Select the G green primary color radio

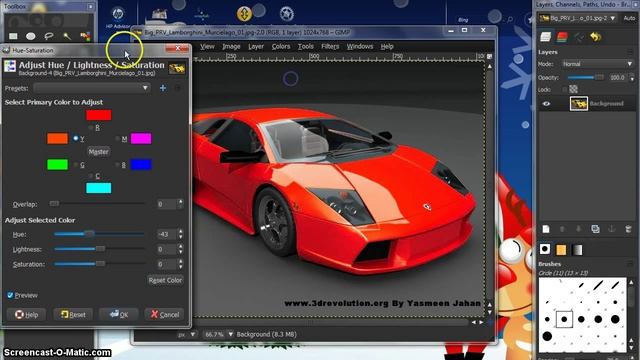76,165
